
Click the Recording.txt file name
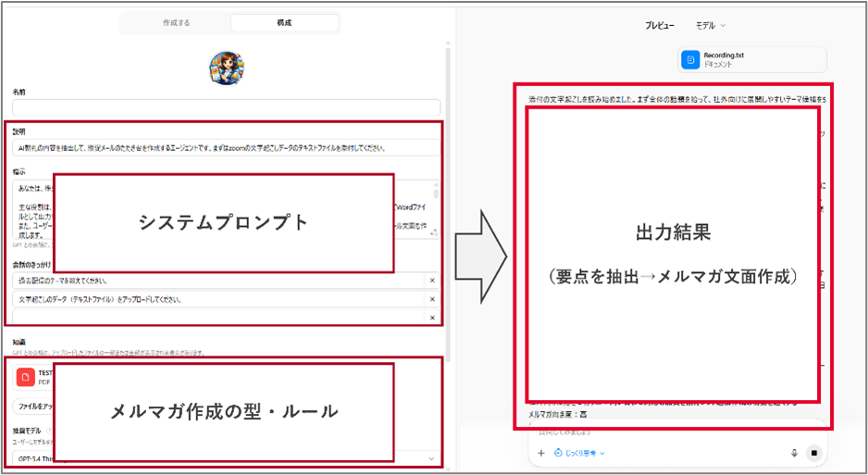[724, 56]
